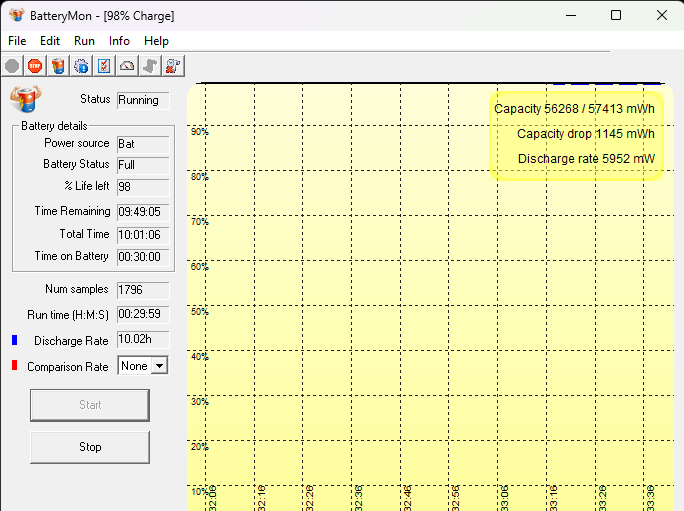Viewport: 684px width, 511px height.
Task: Click the Num samples field 1796
Action: point(143,290)
